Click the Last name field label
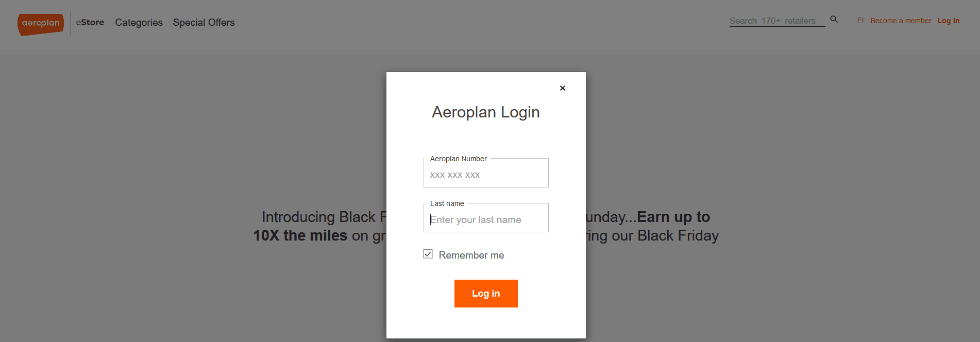 click(x=447, y=203)
